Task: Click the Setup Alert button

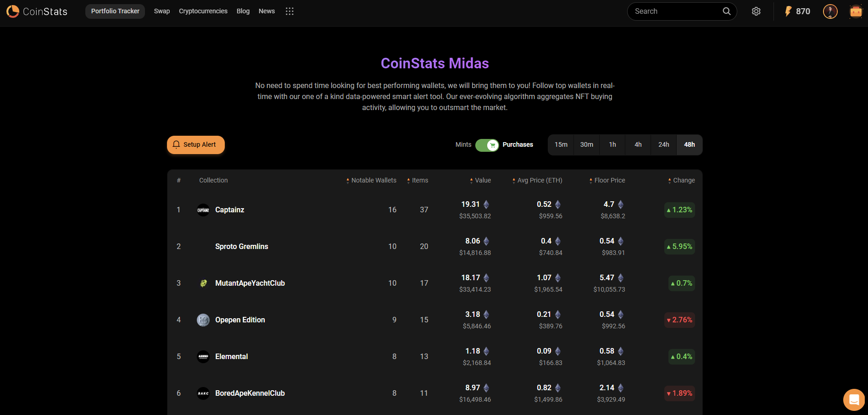Action: click(x=195, y=144)
